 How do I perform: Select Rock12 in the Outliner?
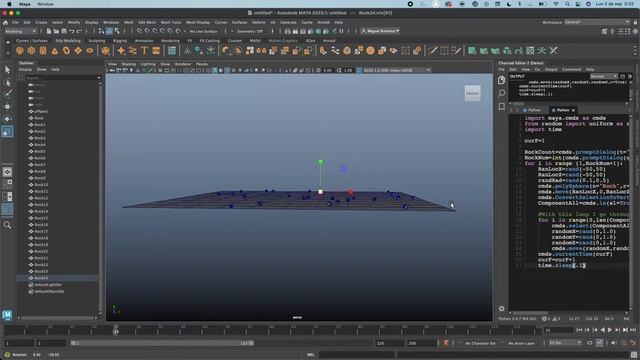click(41, 198)
